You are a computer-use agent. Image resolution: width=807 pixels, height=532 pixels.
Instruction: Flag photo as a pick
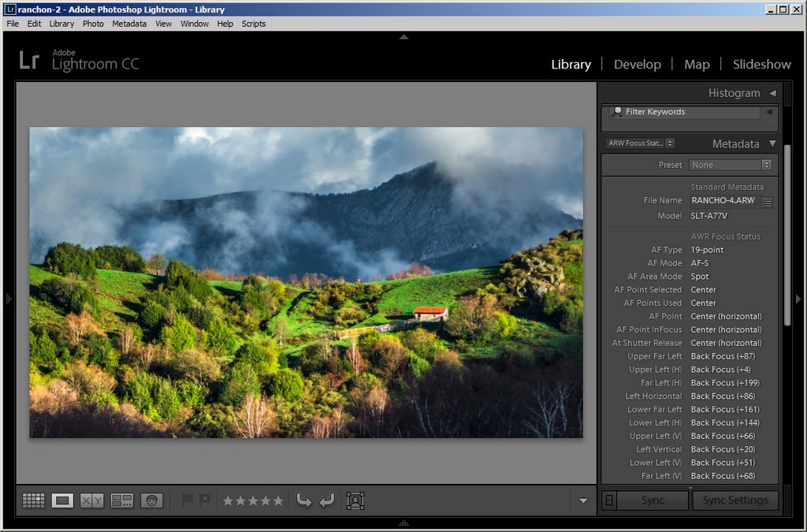[x=188, y=500]
